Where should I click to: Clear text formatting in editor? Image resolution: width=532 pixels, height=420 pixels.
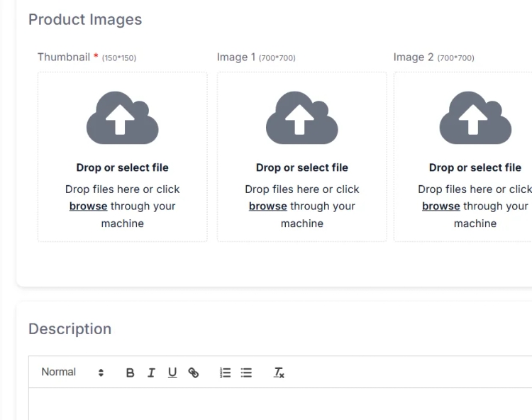[279, 372]
